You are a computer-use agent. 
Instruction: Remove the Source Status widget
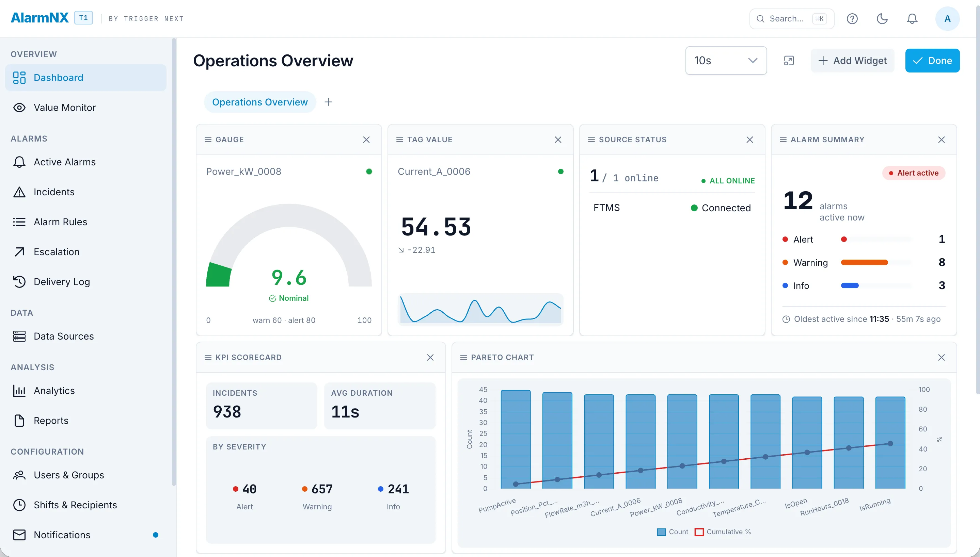coord(750,140)
